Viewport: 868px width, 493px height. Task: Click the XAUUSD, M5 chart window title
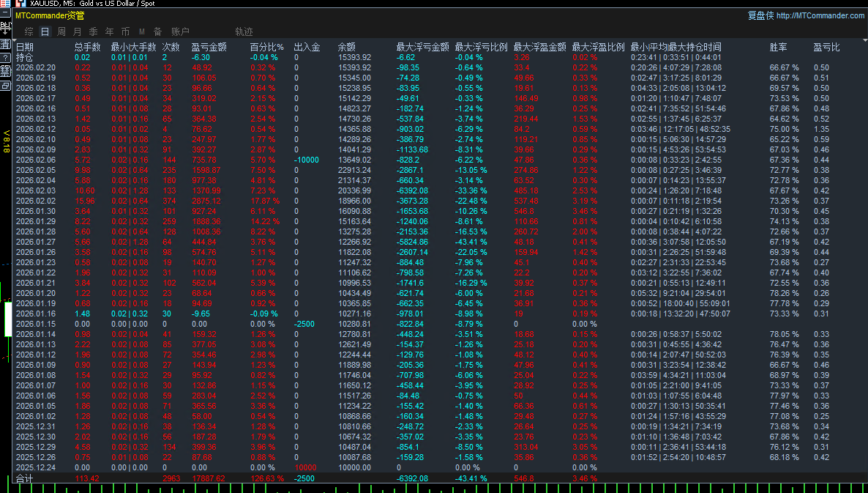pos(92,4)
